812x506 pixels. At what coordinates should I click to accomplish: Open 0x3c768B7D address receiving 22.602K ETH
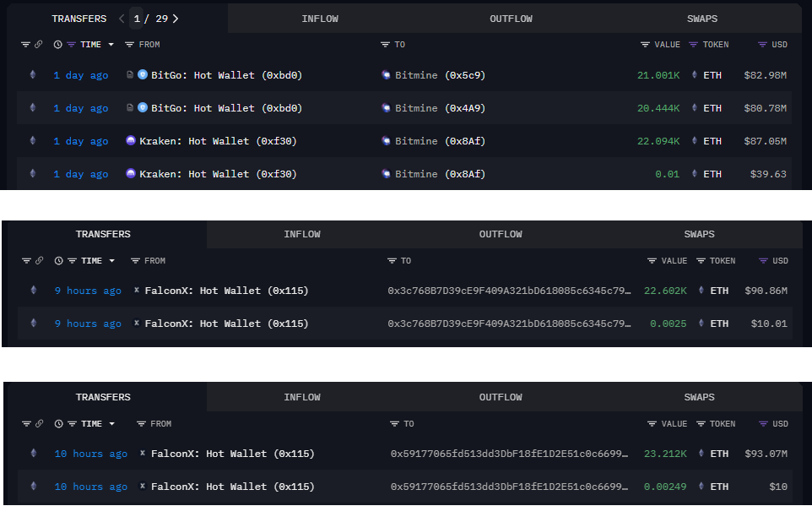[x=509, y=291]
